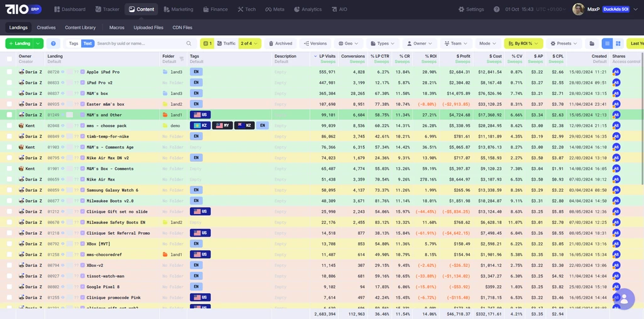Check the Apple iPad Pro row checkbox
Screen dimensions: 644x319
pos(9,72)
